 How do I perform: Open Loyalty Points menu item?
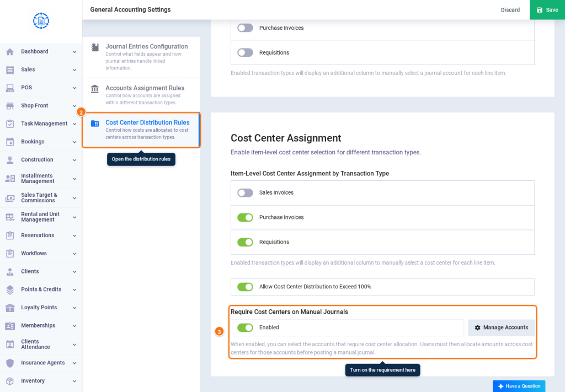[41, 308]
